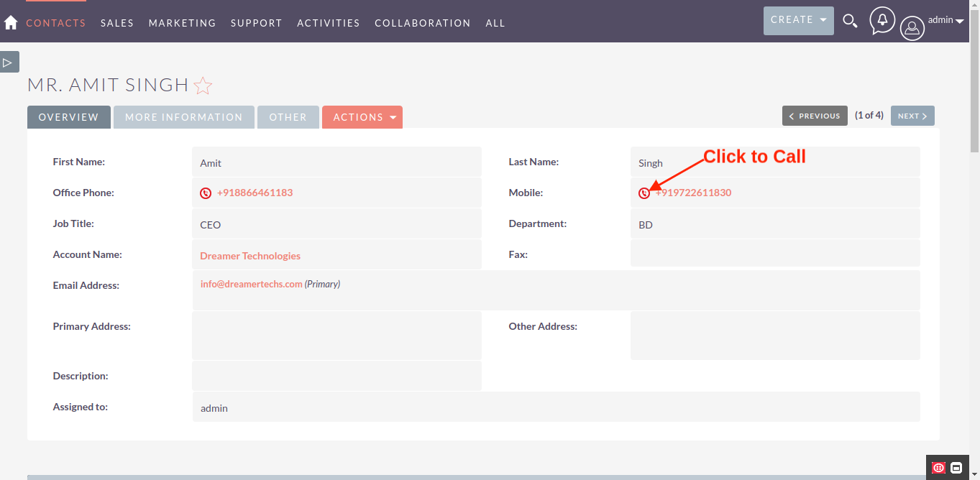
Task: Open the info@dreamertechs.com email link
Action: (251, 284)
